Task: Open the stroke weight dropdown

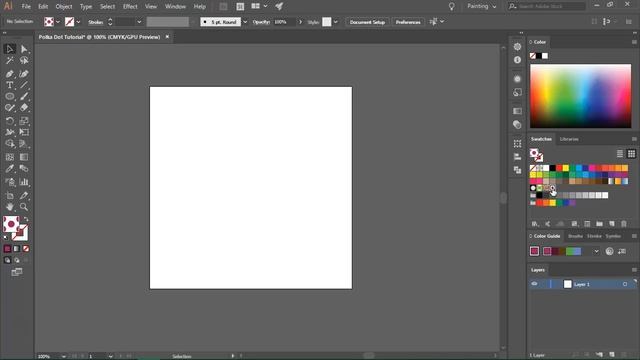Action: 139,22
